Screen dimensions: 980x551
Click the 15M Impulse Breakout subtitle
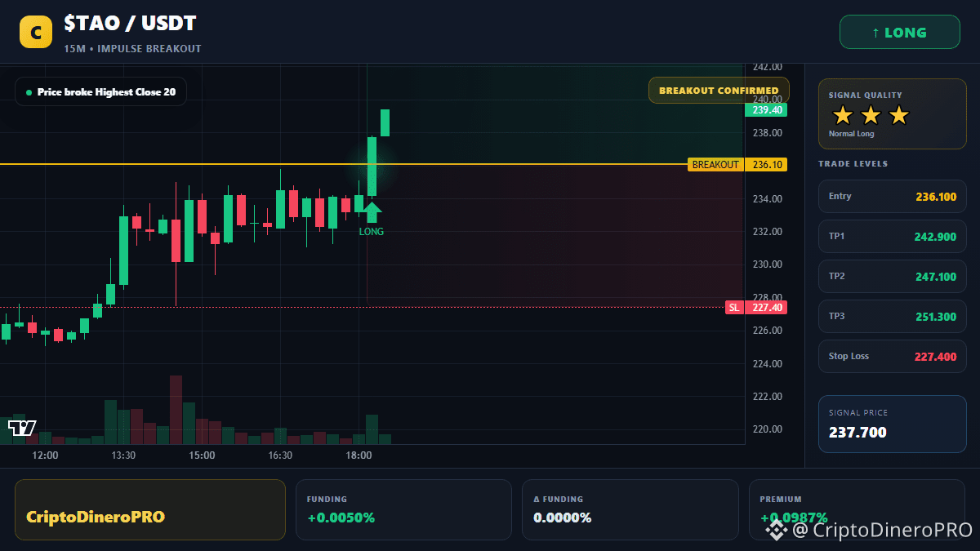coord(132,49)
